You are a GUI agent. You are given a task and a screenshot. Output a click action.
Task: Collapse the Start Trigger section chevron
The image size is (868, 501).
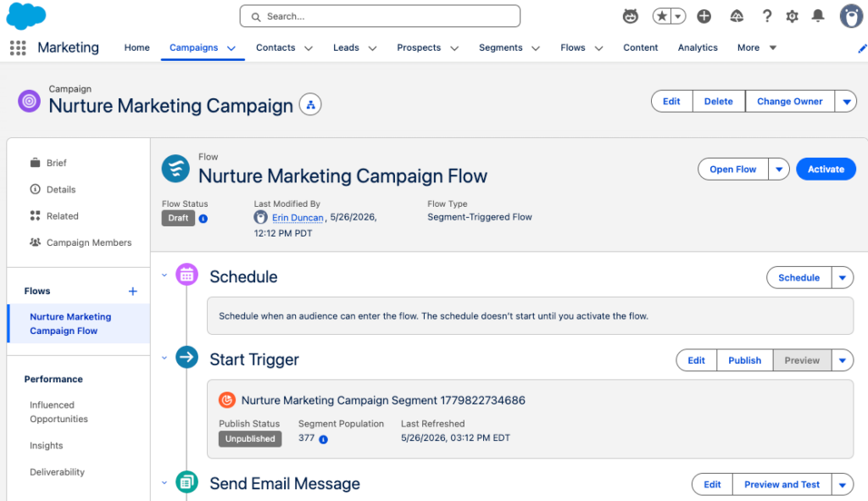164,358
